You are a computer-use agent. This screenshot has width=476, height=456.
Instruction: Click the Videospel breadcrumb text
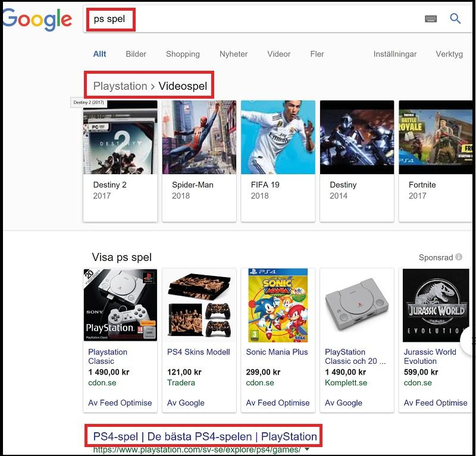pyautogui.click(x=183, y=86)
